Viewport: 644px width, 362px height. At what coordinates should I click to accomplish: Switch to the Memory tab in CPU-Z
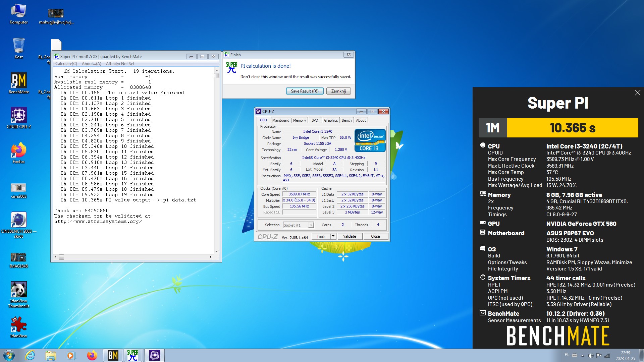tap(300, 120)
